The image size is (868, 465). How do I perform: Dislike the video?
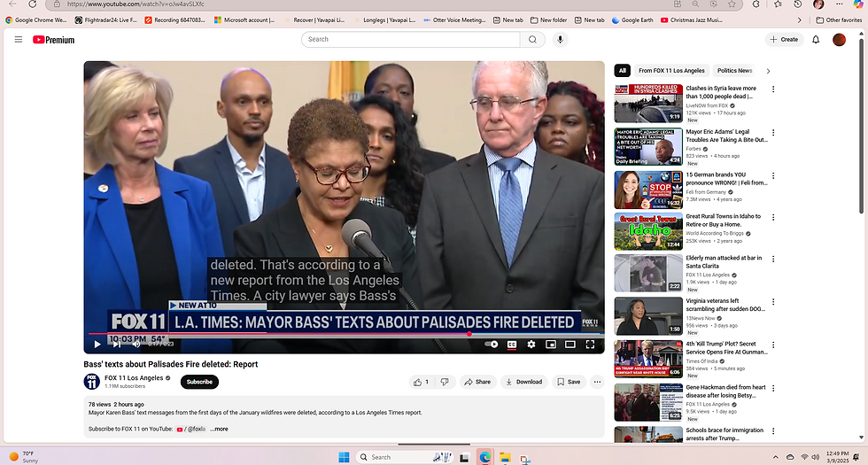point(445,382)
